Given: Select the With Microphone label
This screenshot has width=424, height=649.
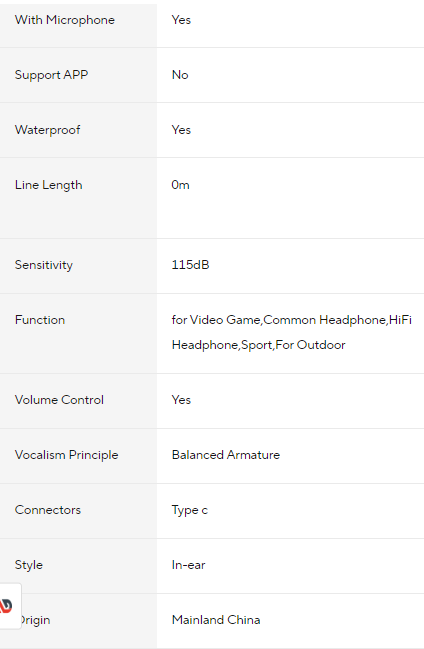Looking at the screenshot, I should point(65,20).
